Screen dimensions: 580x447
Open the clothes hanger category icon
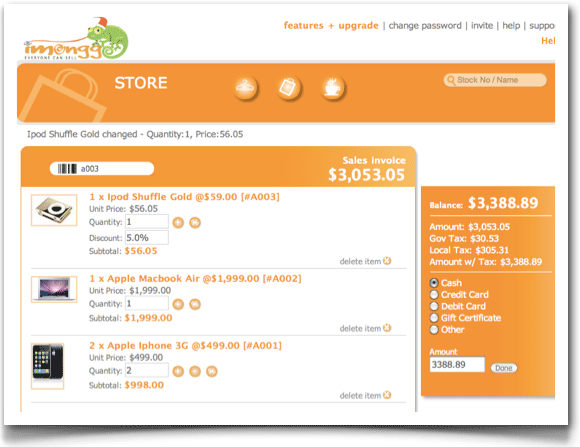[x=246, y=88]
